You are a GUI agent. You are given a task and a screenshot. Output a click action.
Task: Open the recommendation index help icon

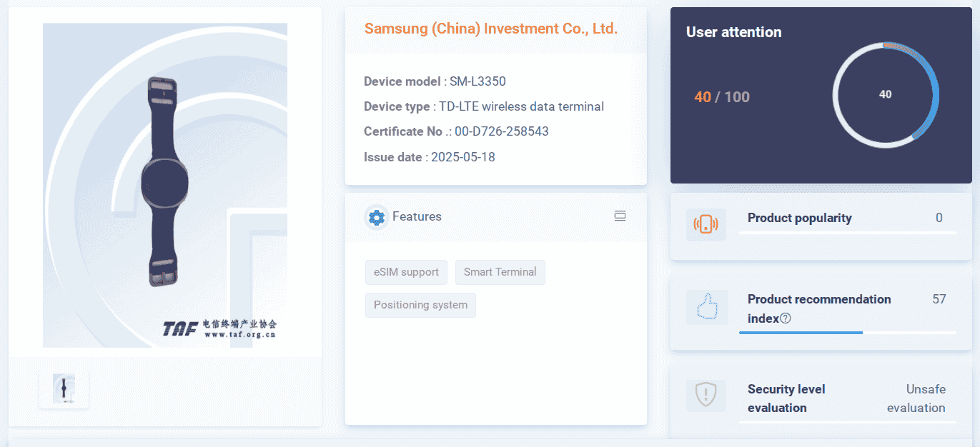click(786, 318)
